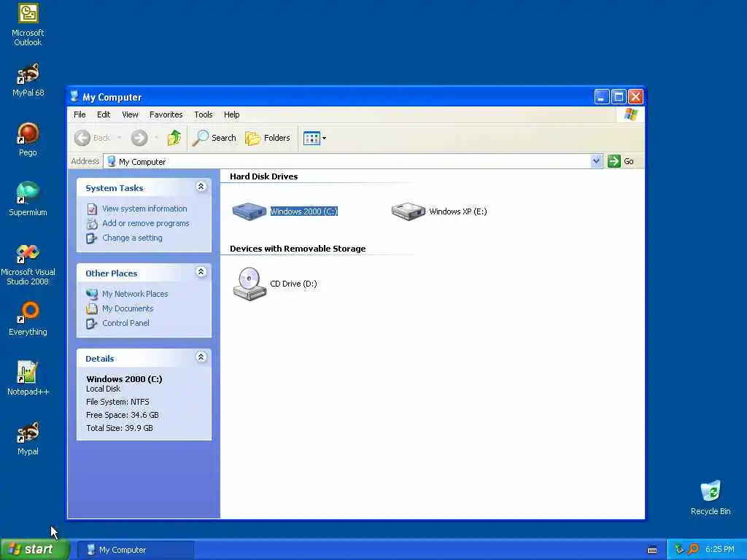The image size is (747, 560).
Task: Open the Start menu
Action: coord(34,550)
